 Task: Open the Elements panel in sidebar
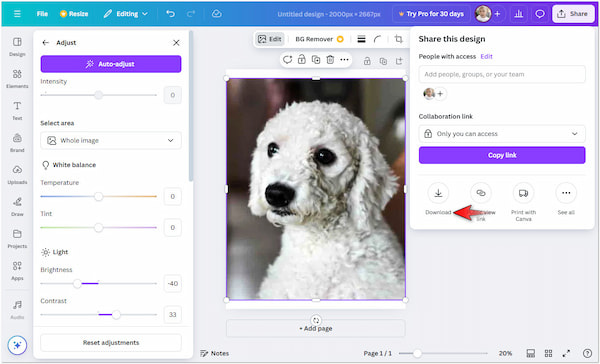click(17, 78)
